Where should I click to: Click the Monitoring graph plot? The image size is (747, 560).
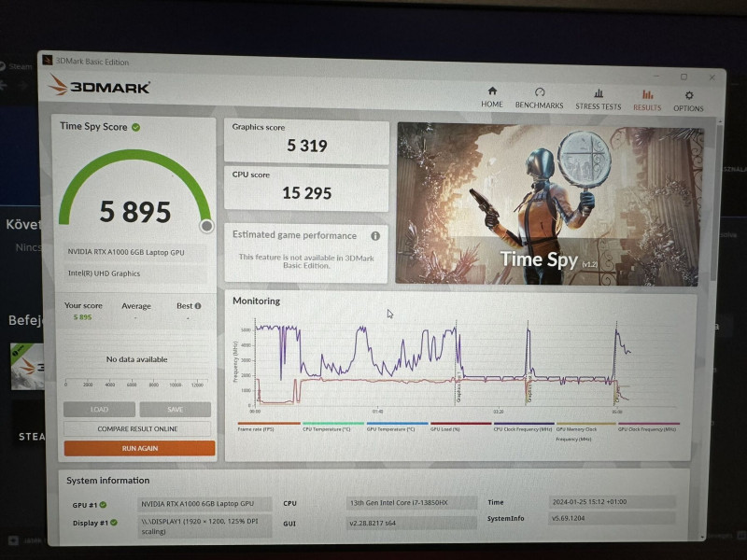click(464, 364)
